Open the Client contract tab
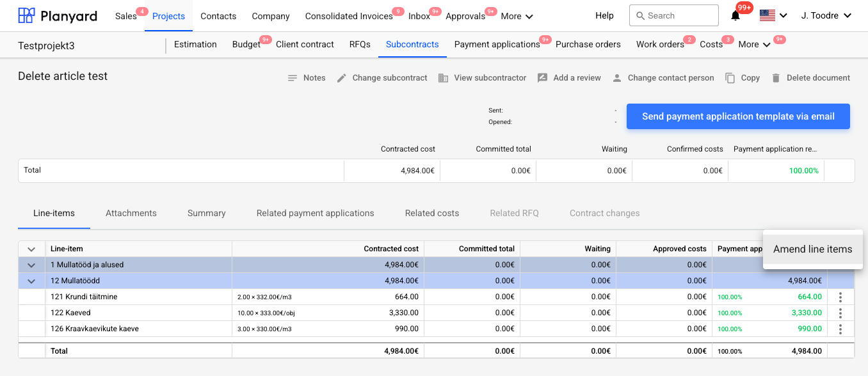 click(x=305, y=44)
